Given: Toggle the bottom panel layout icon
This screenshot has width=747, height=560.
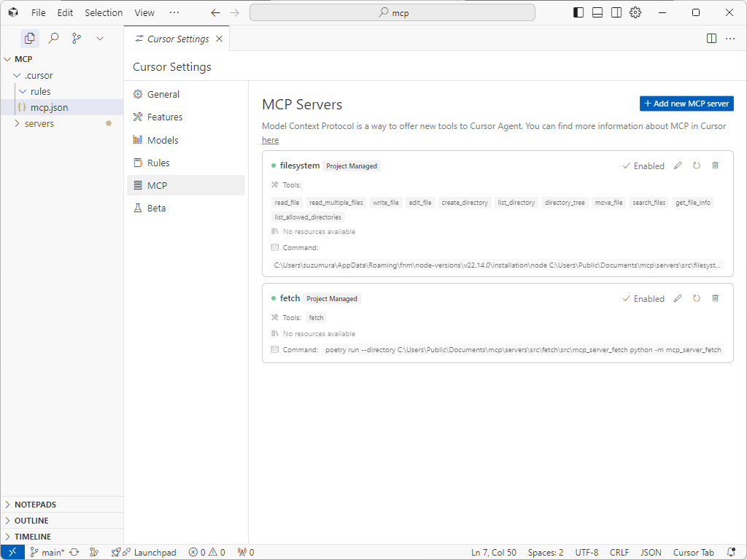Looking at the screenshot, I should 597,13.
